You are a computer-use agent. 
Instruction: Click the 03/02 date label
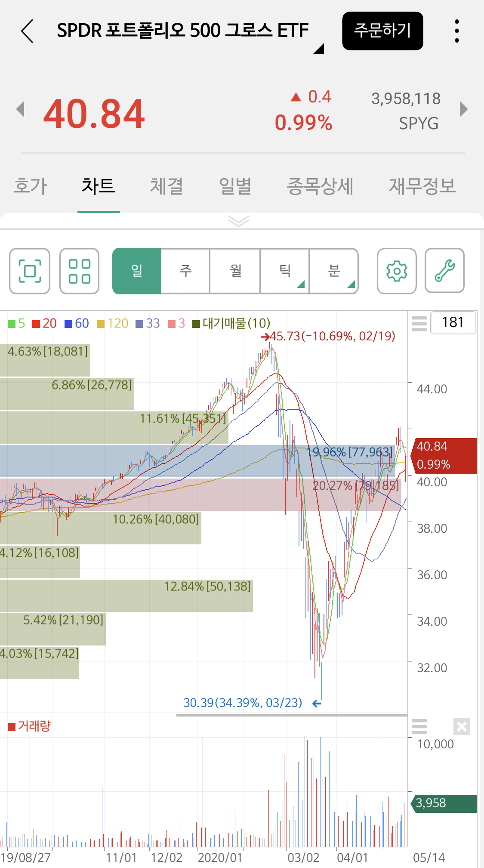click(x=303, y=858)
